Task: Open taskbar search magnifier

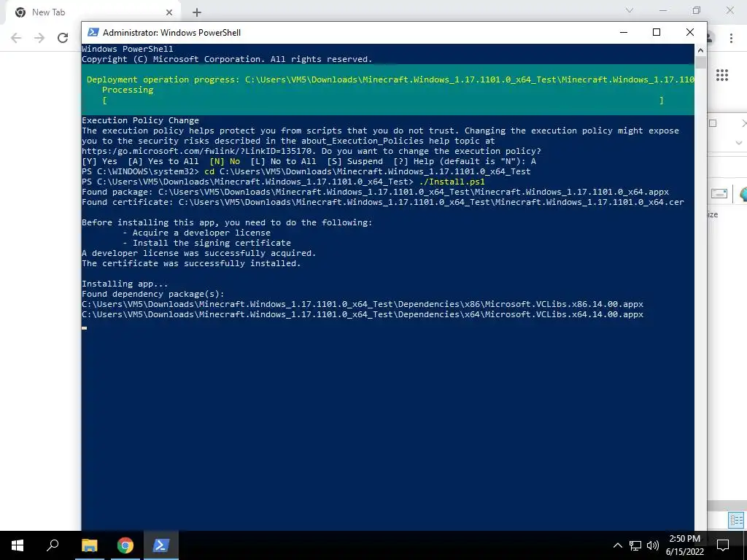Action: pyautogui.click(x=53, y=545)
